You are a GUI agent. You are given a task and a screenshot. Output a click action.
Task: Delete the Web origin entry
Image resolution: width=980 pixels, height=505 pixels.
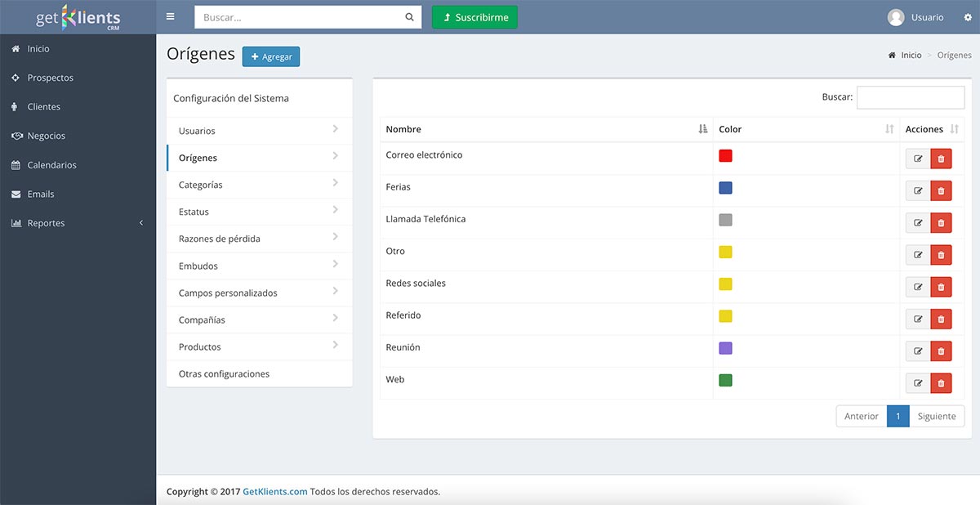pyautogui.click(x=941, y=383)
